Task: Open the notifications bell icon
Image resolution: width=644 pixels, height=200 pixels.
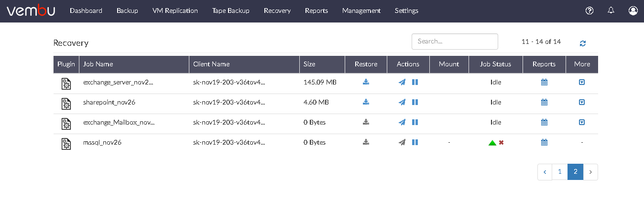Action: coord(611,11)
